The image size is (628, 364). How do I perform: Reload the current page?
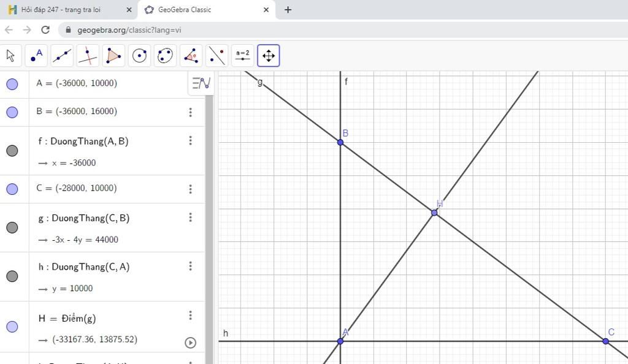click(45, 30)
